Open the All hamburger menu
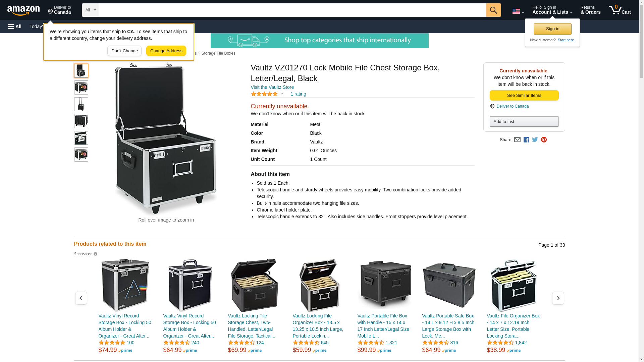Screen dimensions: 644x362 pyautogui.click(x=15, y=26)
